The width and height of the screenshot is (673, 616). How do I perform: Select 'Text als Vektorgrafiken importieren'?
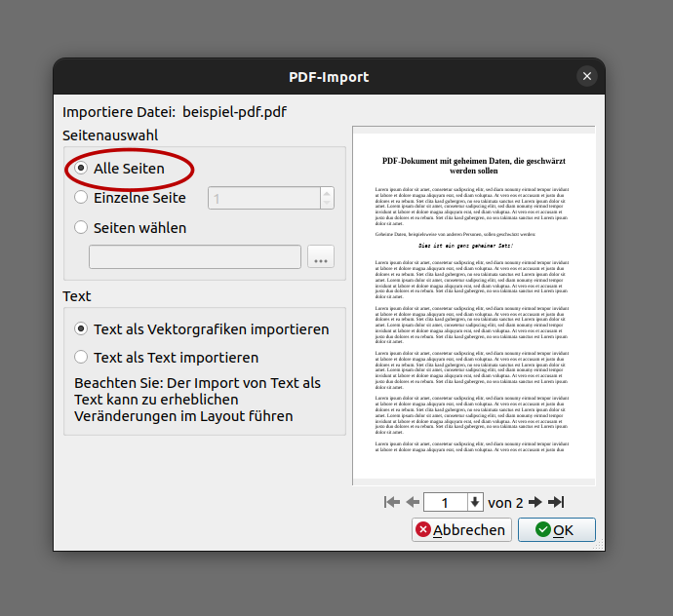pos(81,329)
